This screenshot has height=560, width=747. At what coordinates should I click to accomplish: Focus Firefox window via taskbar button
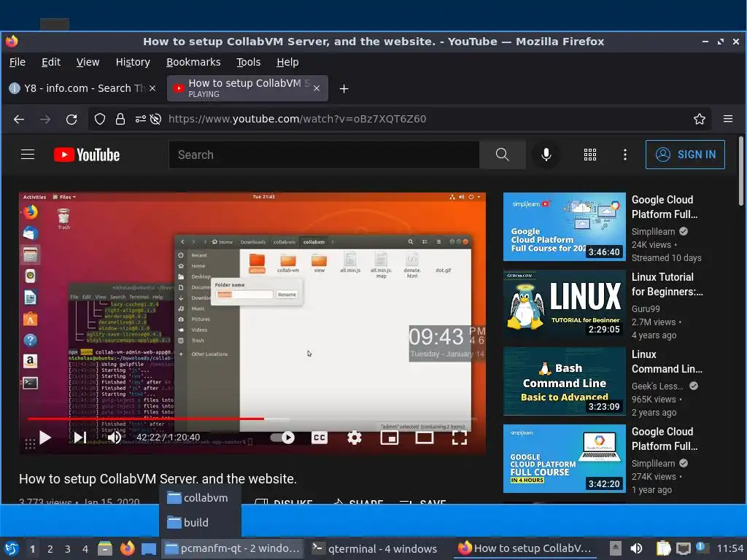[x=527, y=548]
